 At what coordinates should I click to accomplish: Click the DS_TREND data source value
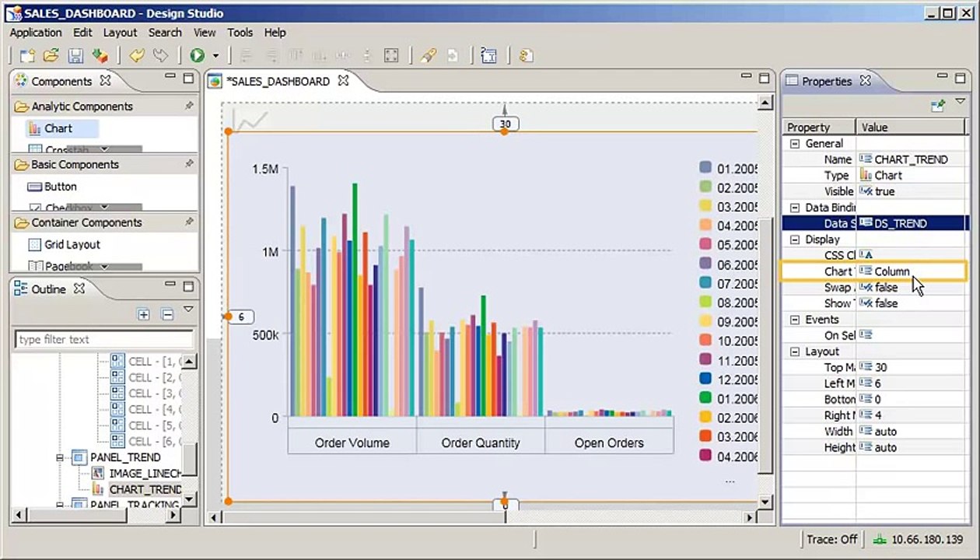click(900, 223)
